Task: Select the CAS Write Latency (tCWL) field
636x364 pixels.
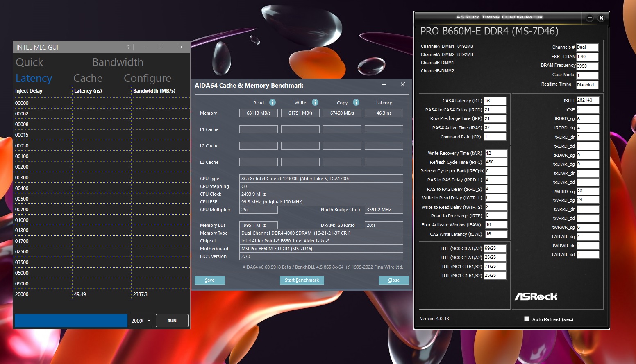Action: (x=496, y=234)
